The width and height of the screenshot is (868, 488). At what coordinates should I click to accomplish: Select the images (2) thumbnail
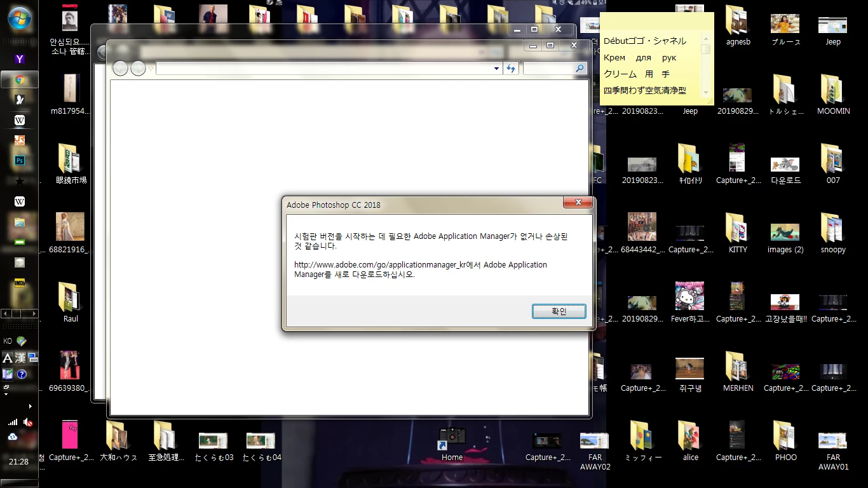pyautogui.click(x=785, y=238)
